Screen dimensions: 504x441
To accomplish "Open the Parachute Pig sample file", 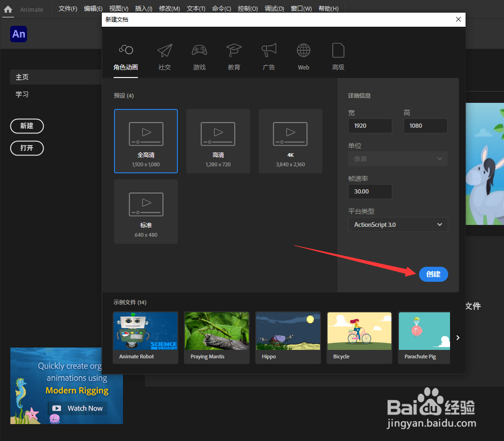I will pos(424,338).
